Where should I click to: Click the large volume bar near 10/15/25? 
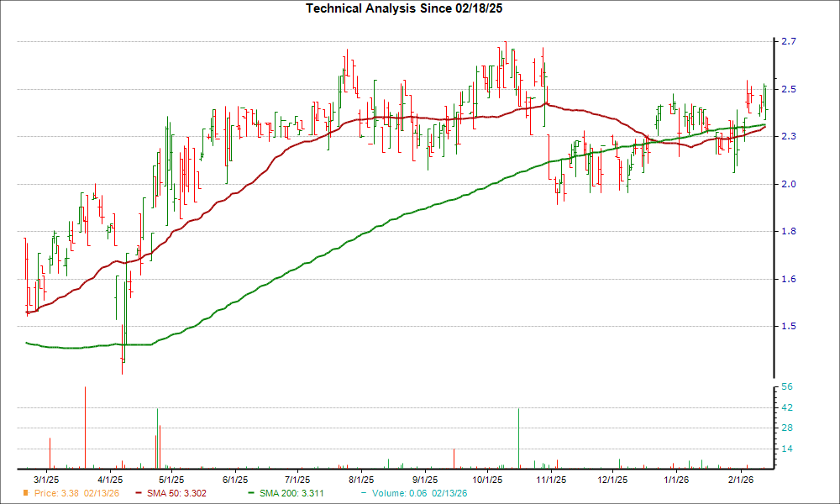(x=519, y=437)
